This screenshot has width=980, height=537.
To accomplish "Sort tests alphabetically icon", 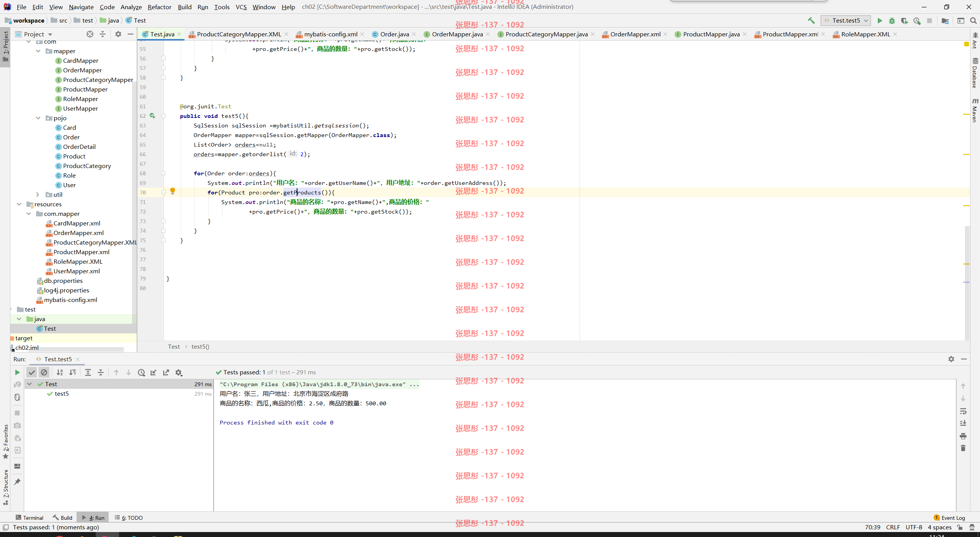I will coord(60,372).
